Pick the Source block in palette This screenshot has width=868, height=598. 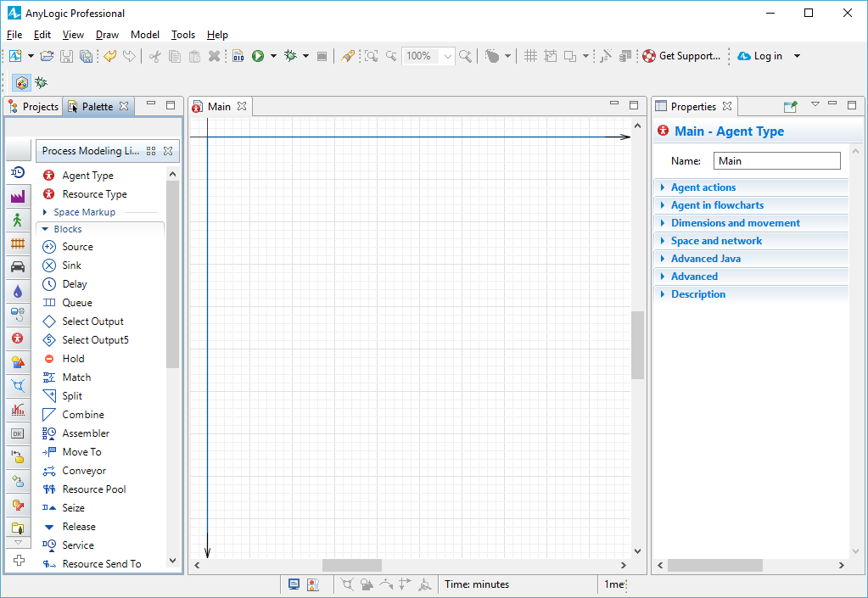(68, 247)
